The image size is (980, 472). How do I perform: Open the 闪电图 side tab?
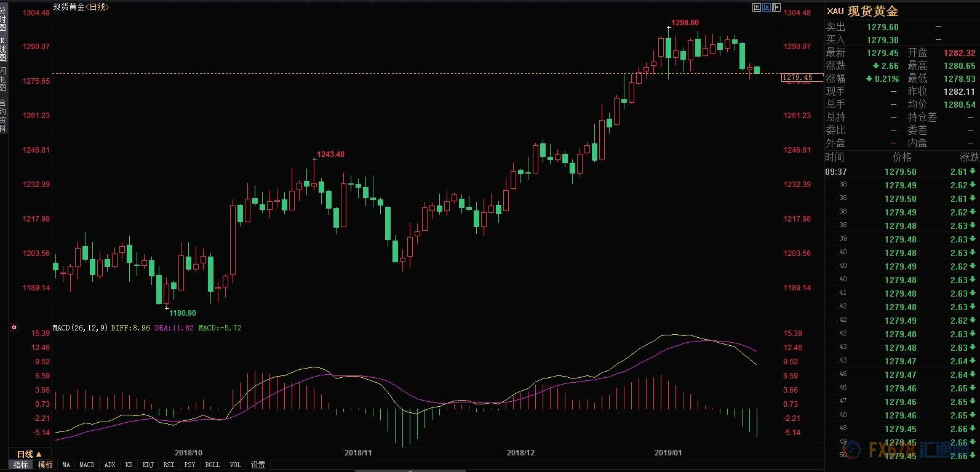pos(3,80)
